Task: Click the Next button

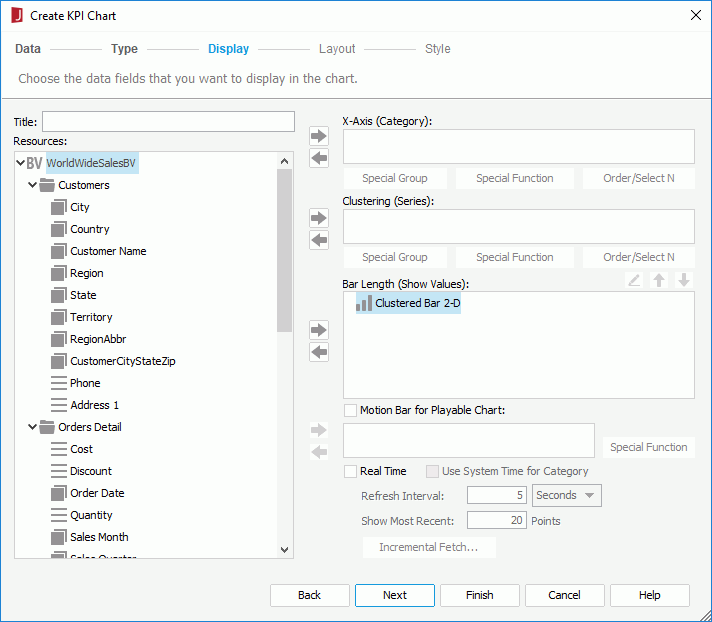Action: (x=395, y=595)
